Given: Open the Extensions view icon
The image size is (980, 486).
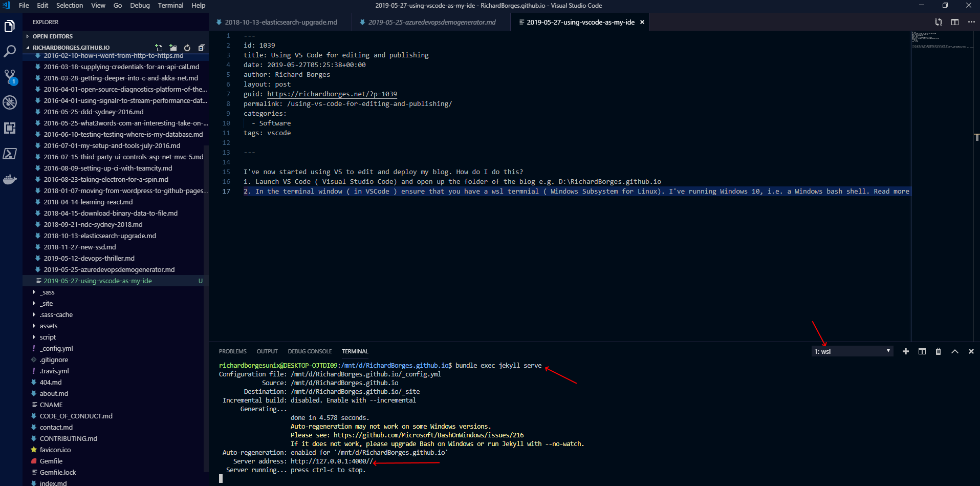Looking at the screenshot, I should [10, 128].
